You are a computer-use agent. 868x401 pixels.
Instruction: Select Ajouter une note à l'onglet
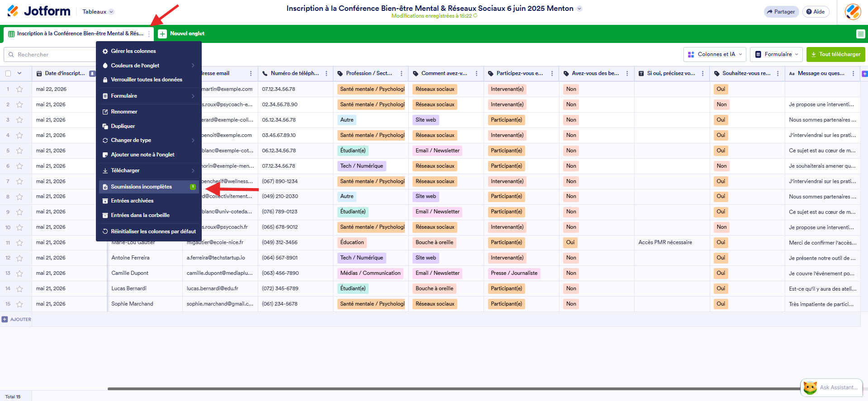pyautogui.click(x=149, y=155)
